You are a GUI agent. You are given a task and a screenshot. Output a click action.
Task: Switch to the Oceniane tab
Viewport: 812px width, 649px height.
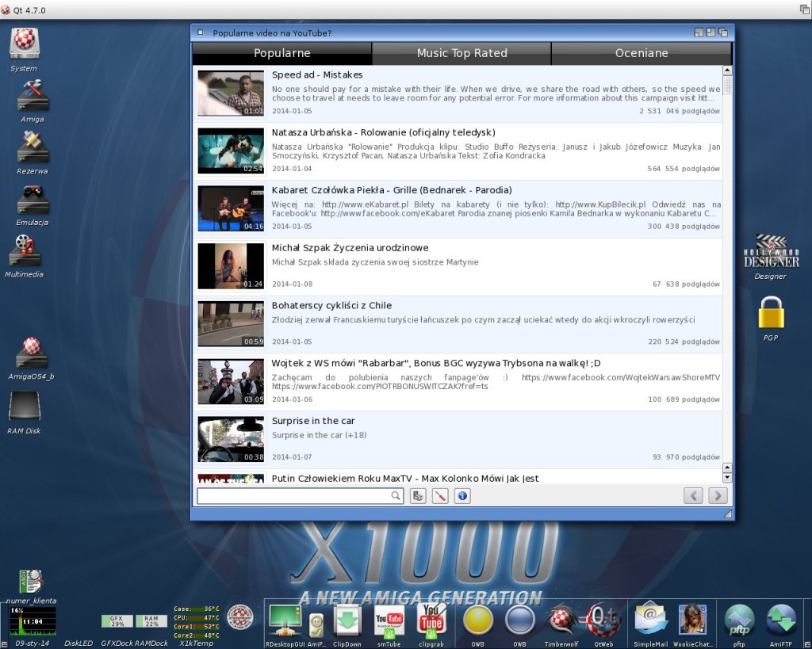pyautogui.click(x=642, y=53)
